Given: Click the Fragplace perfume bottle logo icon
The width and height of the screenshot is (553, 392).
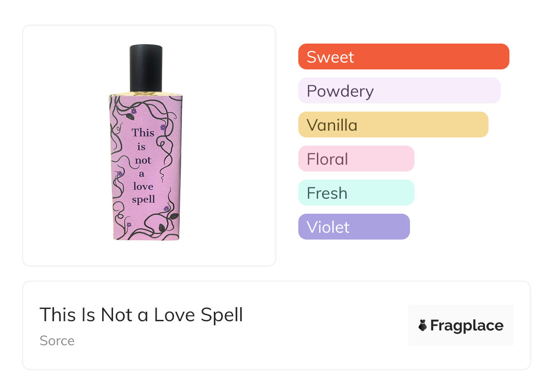Looking at the screenshot, I should pyautogui.click(x=423, y=325).
